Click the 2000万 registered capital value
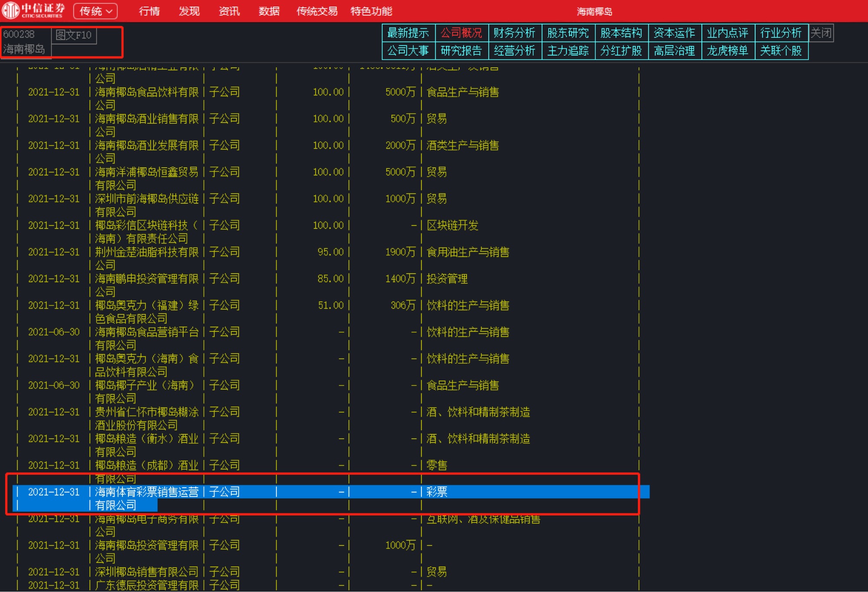The height and width of the screenshot is (592, 868). point(401,146)
